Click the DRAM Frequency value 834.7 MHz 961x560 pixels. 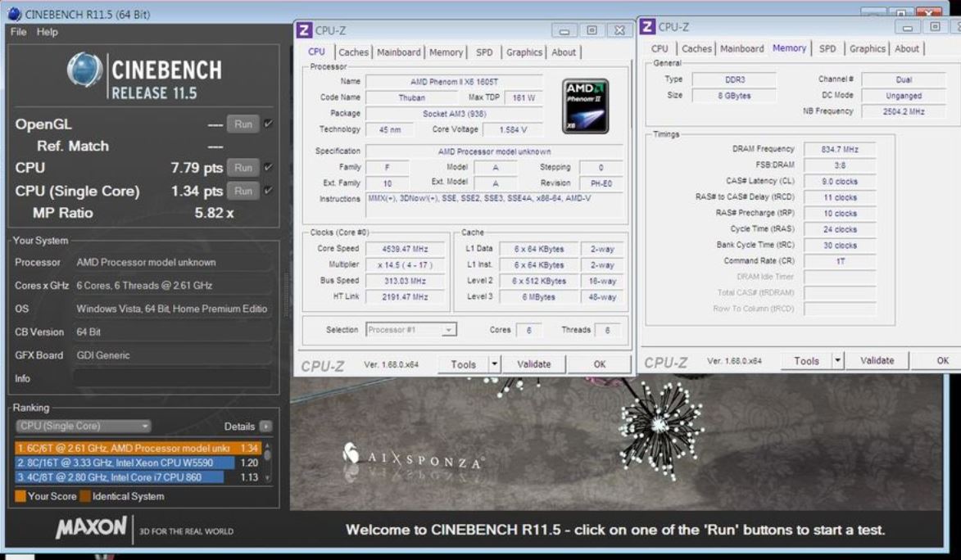[x=840, y=149]
